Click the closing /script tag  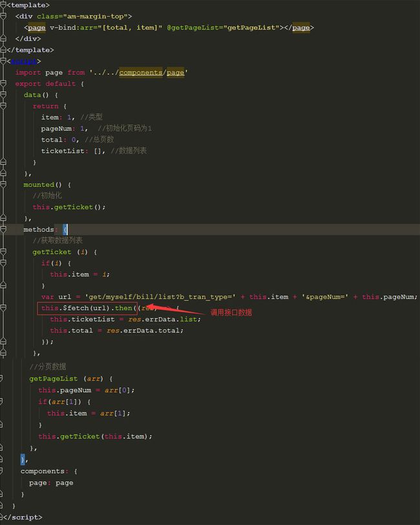23,517
